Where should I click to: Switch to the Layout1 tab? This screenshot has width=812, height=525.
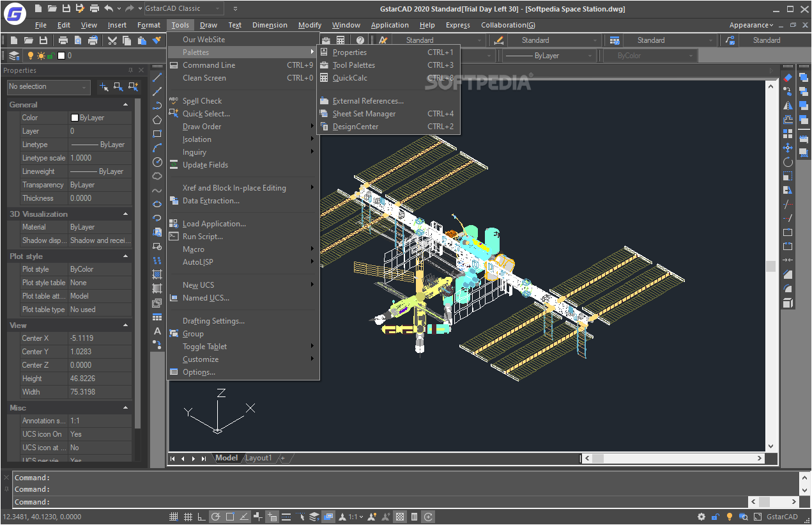[x=259, y=458]
